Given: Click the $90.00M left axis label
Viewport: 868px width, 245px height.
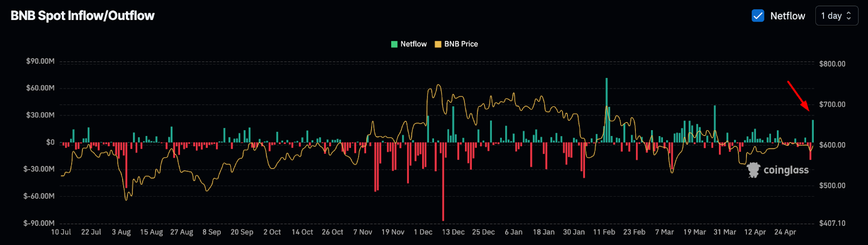Looking at the screenshot, I should [40, 61].
